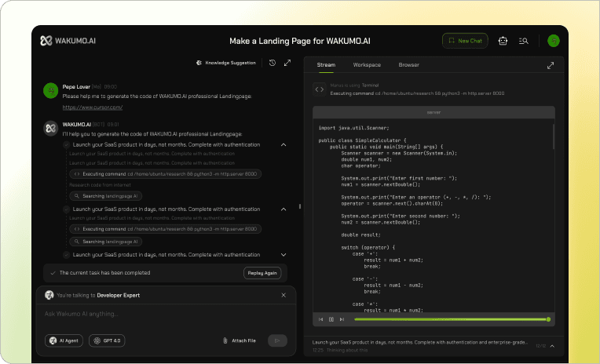This screenshot has height=364, width=600.
Task: Open the https://www.cursor.com/ link
Action: tap(93, 107)
